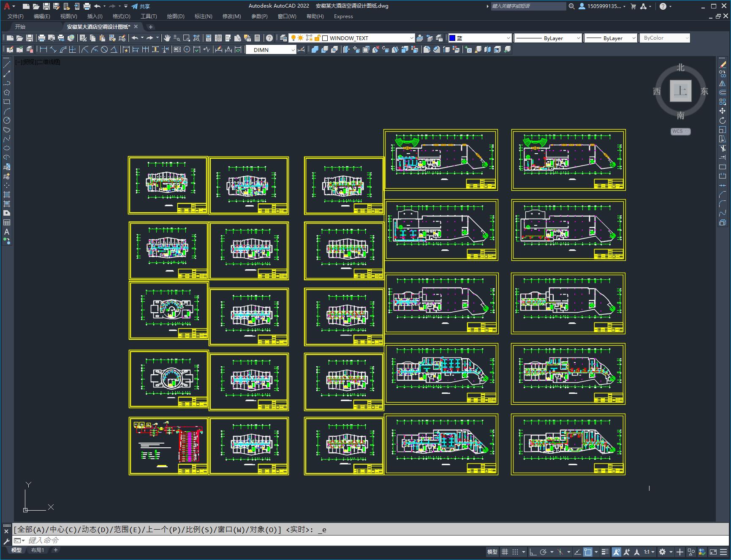Image resolution: width=731 pixels, height=560 pixels.
Task: Click the blue color swatch in color control
Action: (x=452, y=38)
